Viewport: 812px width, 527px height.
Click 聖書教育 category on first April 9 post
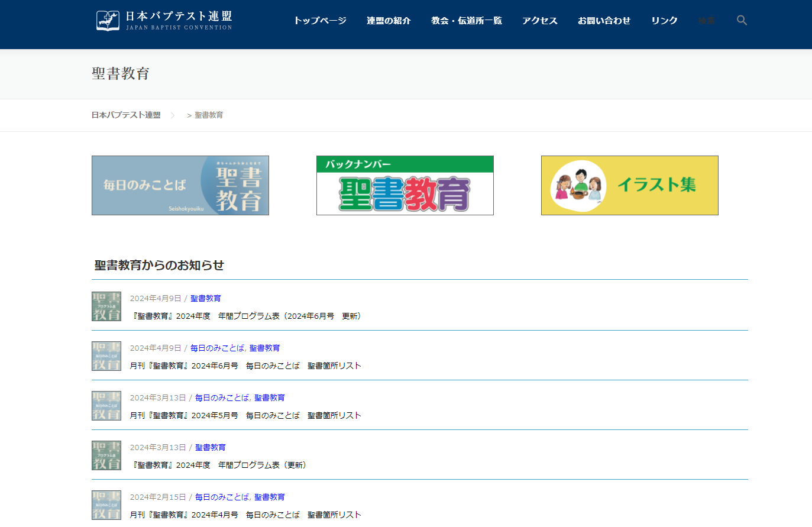click(206, 298)
